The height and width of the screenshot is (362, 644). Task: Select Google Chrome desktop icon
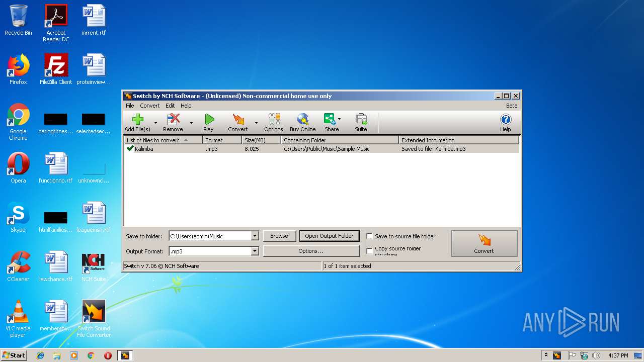(18, 122)
